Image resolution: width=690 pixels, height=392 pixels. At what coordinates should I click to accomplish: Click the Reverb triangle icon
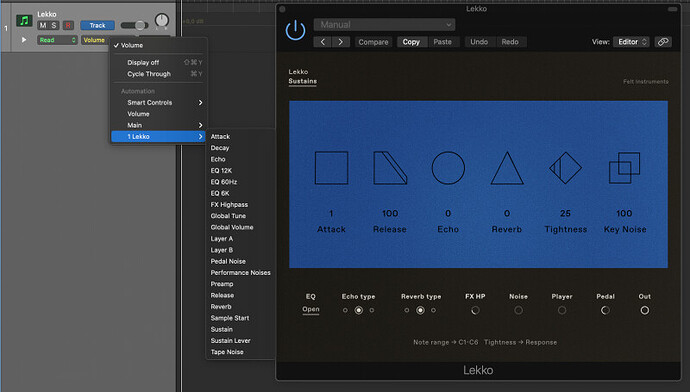[x=507, y=168]
